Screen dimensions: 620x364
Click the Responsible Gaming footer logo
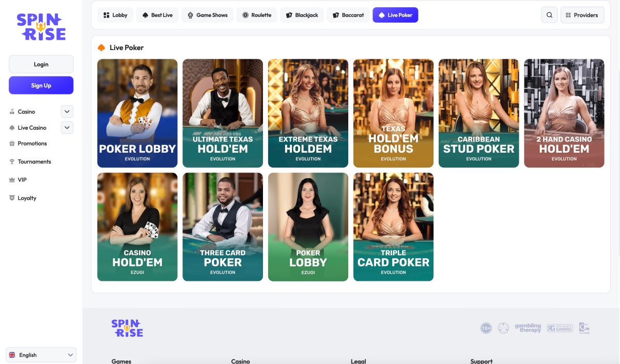(560, 328)
